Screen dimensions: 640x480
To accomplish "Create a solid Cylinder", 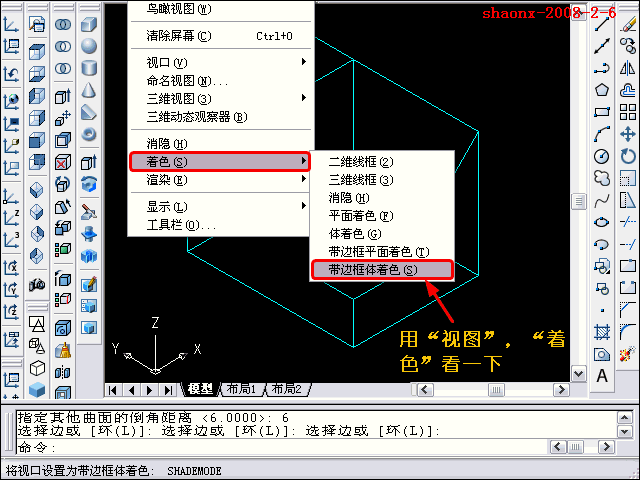I will coord(89,68).
